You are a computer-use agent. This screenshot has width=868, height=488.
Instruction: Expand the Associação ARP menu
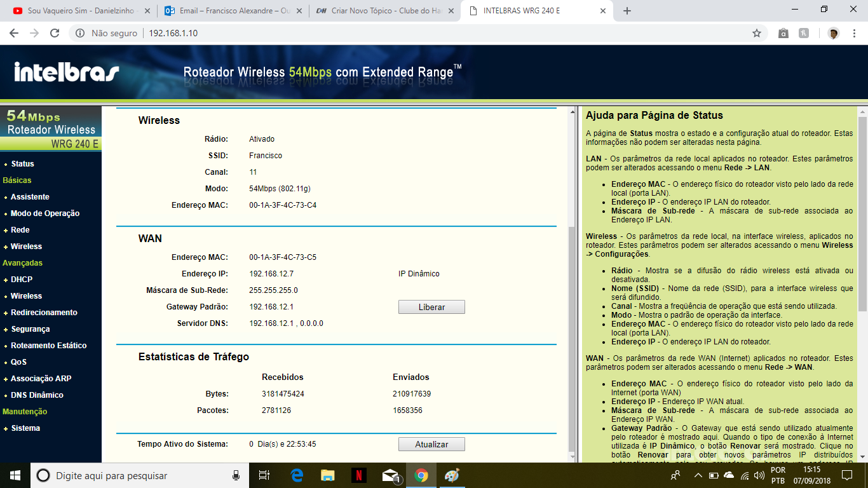[41, 379]
